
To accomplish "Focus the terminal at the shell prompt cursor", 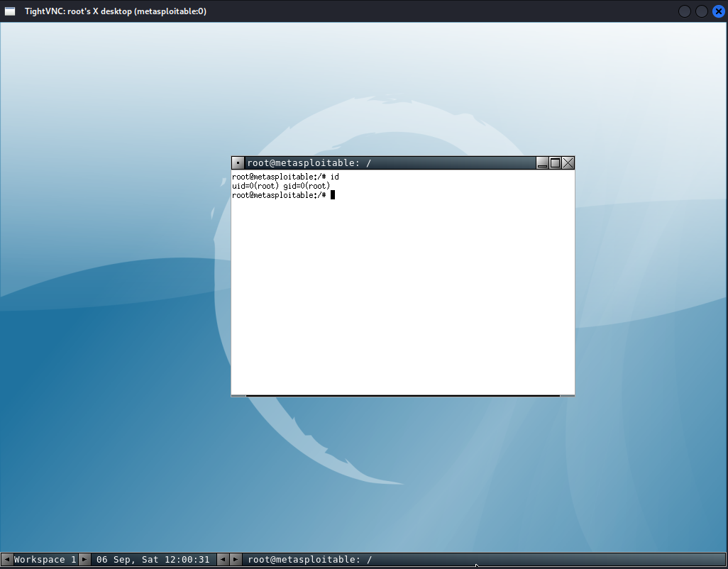I will tap(332, 195).
